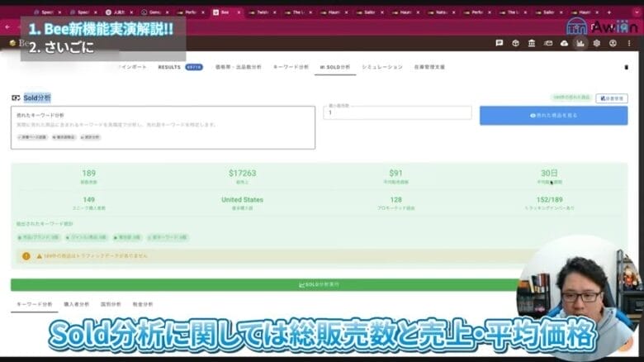Image resolution: width=644 pixels, height=362 pixels.
Task: Click the trash delete icon at right
Action: click(625, 67)
